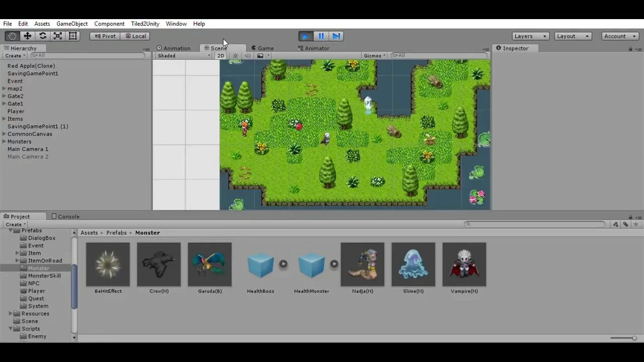Open the Component menu
Viewport: 644px width, 362px height.
[x=109, y=24]
